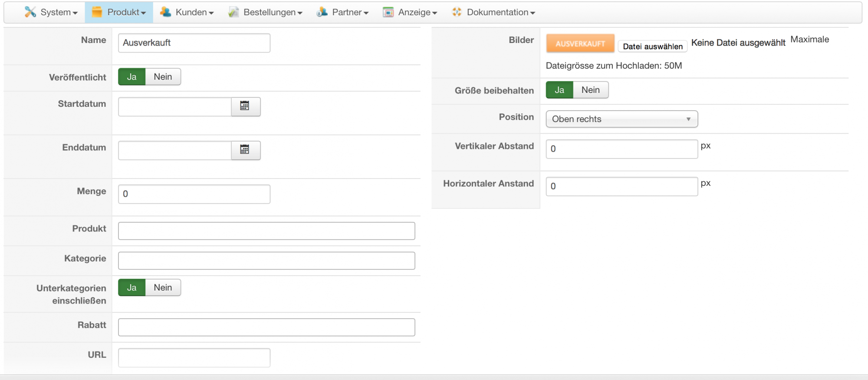
Task: Click into the Produkt input field
Action: pyautogui.click(x=266, y=231)
